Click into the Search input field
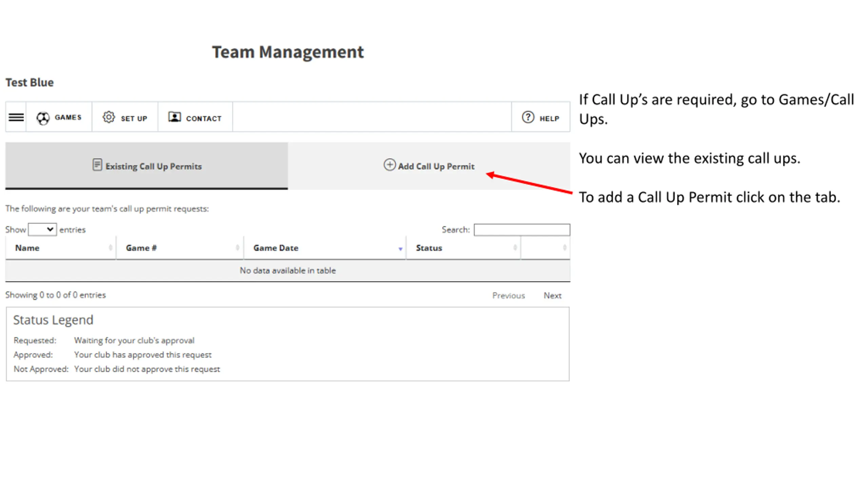This screenshot has width=868, height=488. pyautogui.click(x=522, y=230)
